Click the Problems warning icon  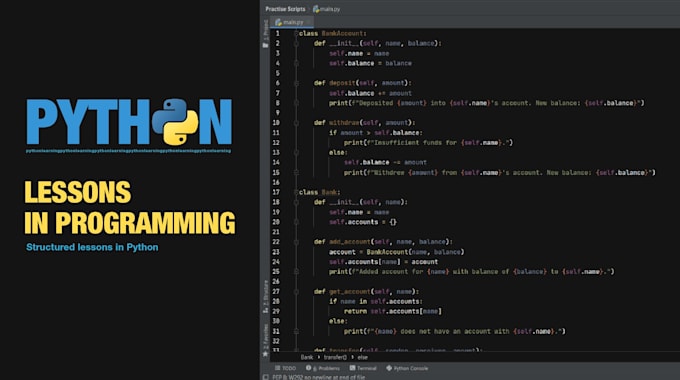tap(308, 368)
